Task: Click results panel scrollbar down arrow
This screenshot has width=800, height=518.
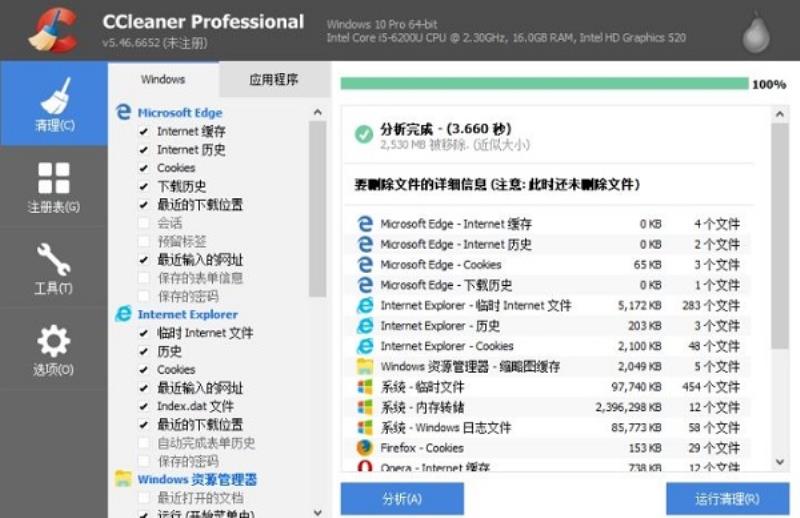Action: tap(780, 462)
